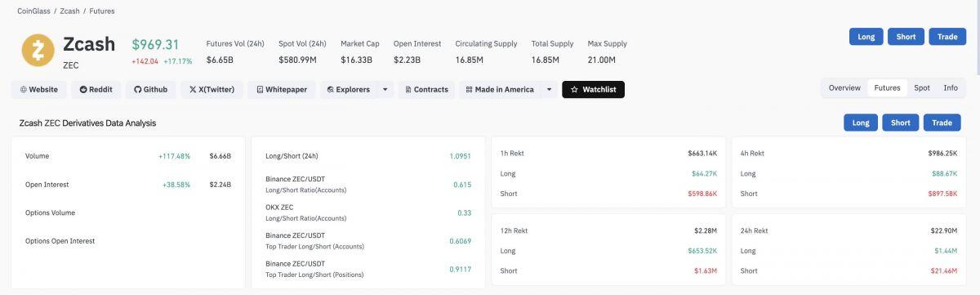Click Short button in Derivatives Data Analysis
The height and width of the screenshot is (295, 980).
[x=901, y=123]
